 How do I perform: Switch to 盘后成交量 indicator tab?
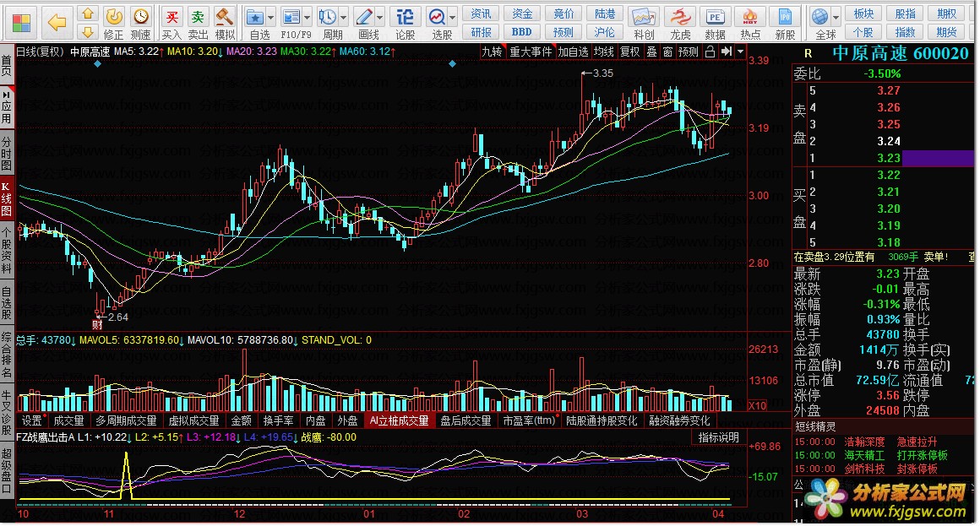465,421
